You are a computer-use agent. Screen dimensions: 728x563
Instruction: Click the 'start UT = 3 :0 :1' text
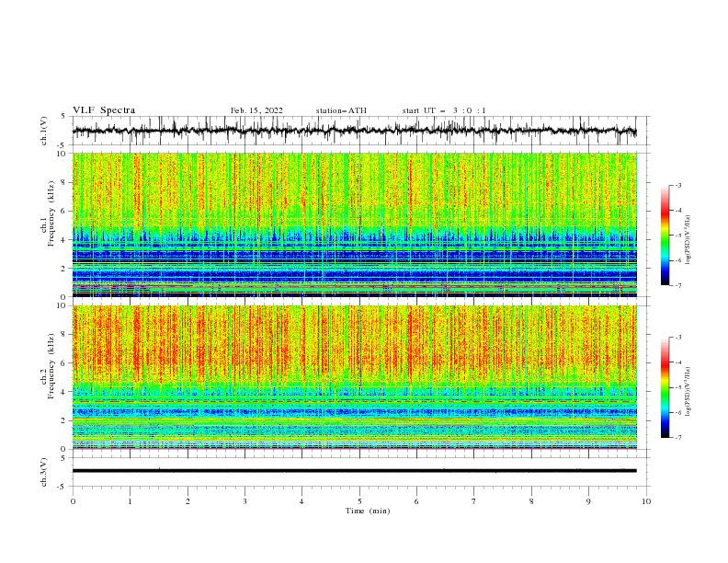(x=444, y=110)
